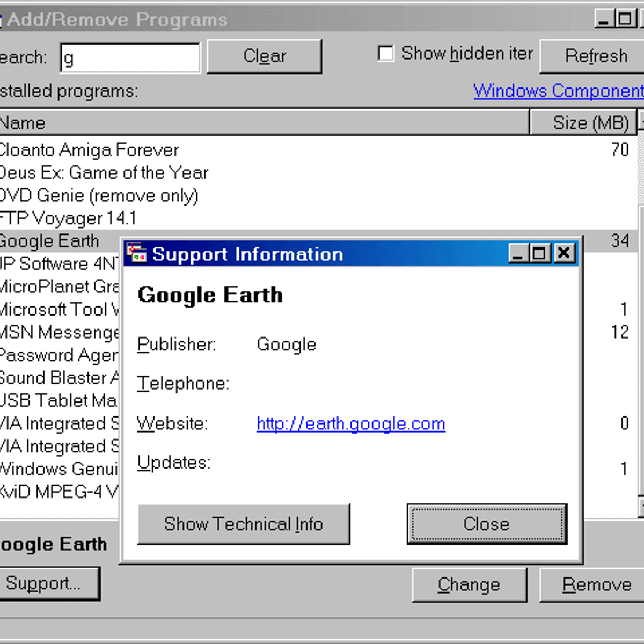Screen dimensions: 644x644
Task: Enable Show hidden items
Action: pyautogui.click(x=386, y=53)
